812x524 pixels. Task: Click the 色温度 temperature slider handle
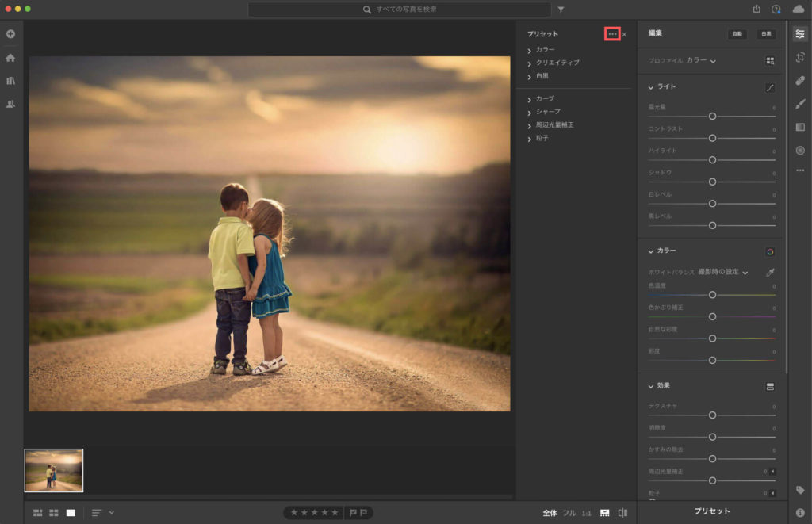click(x=712, y=295)
